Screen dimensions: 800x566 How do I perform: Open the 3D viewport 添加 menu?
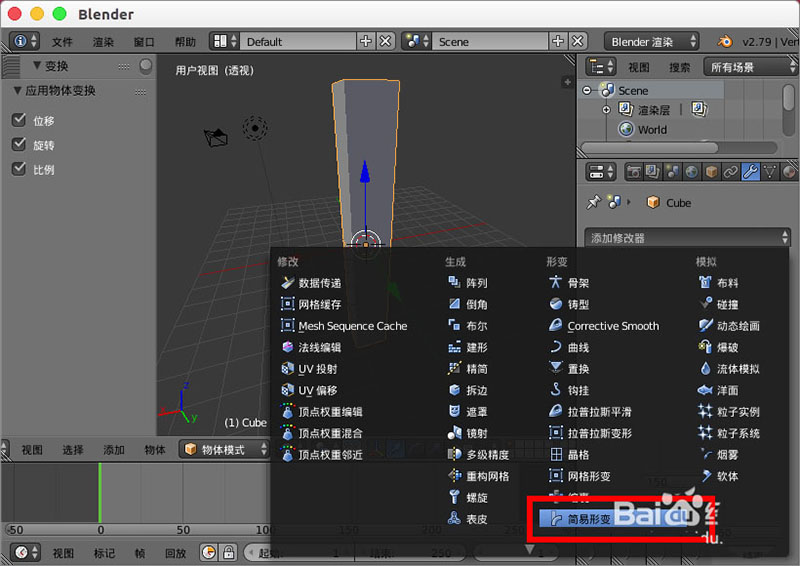(114, 450)
